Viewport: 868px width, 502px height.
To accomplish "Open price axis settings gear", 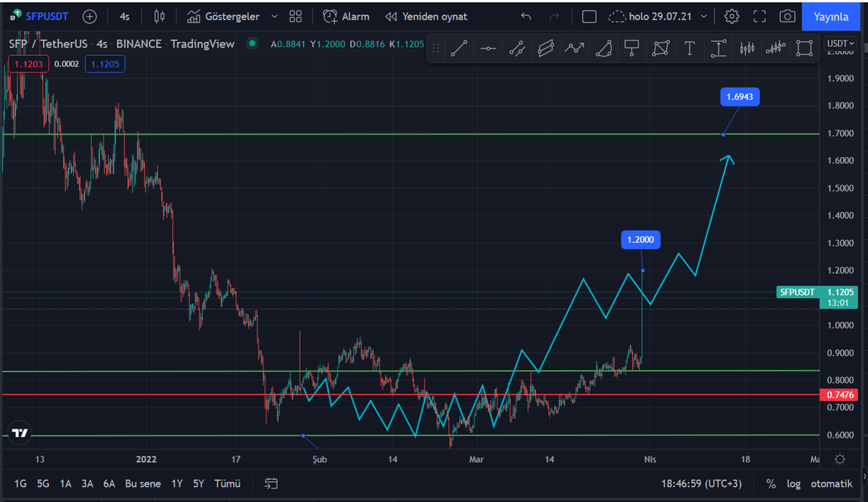I will pos(840,459).
